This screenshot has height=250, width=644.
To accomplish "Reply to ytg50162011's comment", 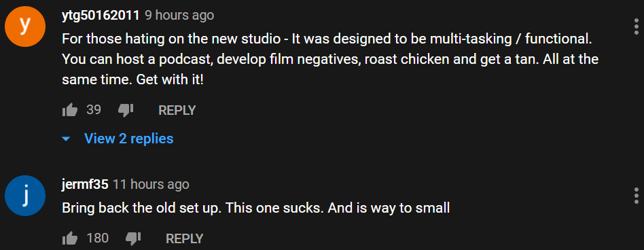I will (x=177, y=110).
